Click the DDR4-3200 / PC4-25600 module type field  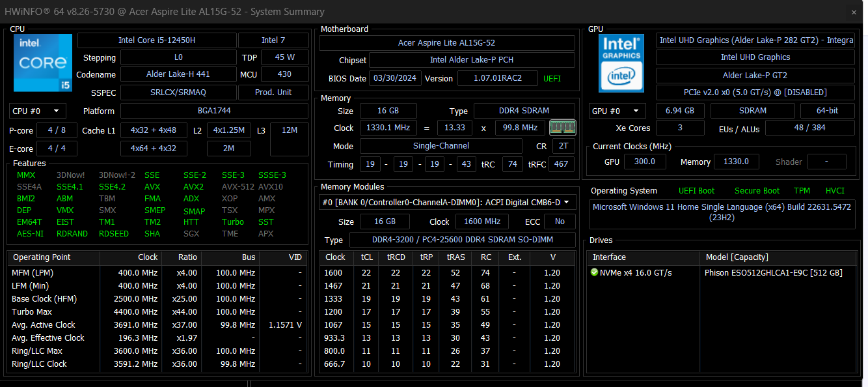462,240
